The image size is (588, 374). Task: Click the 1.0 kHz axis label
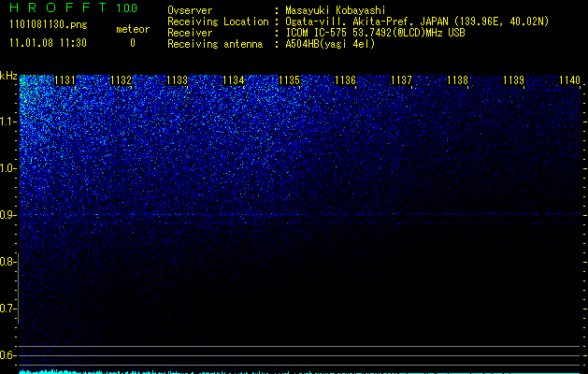click(x=7, y=168)
